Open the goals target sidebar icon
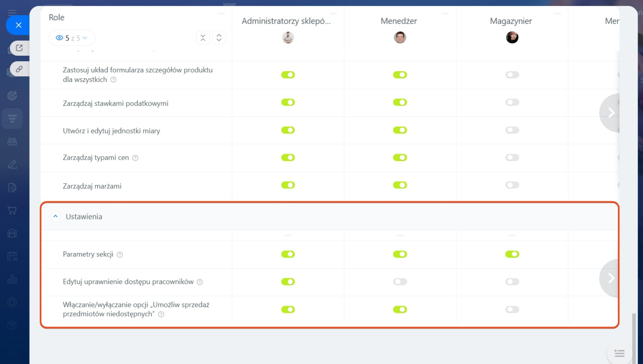This screenshot has width=643, height=364. coord(12,95)
